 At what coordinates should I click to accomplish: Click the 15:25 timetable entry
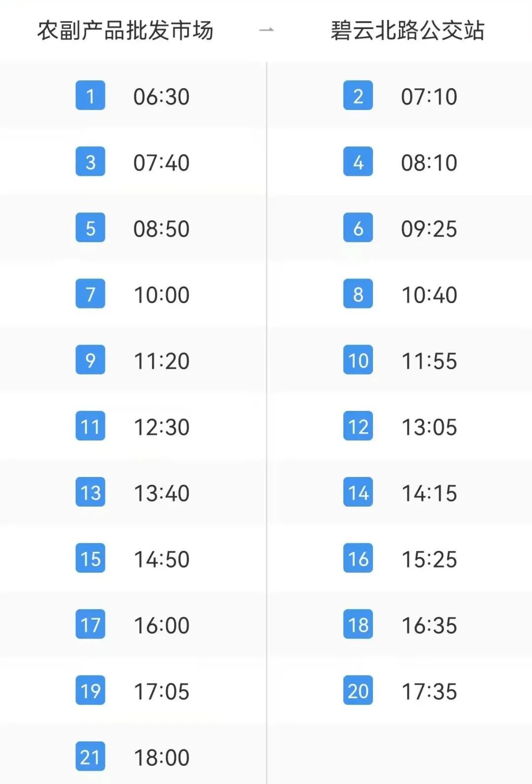429,559
